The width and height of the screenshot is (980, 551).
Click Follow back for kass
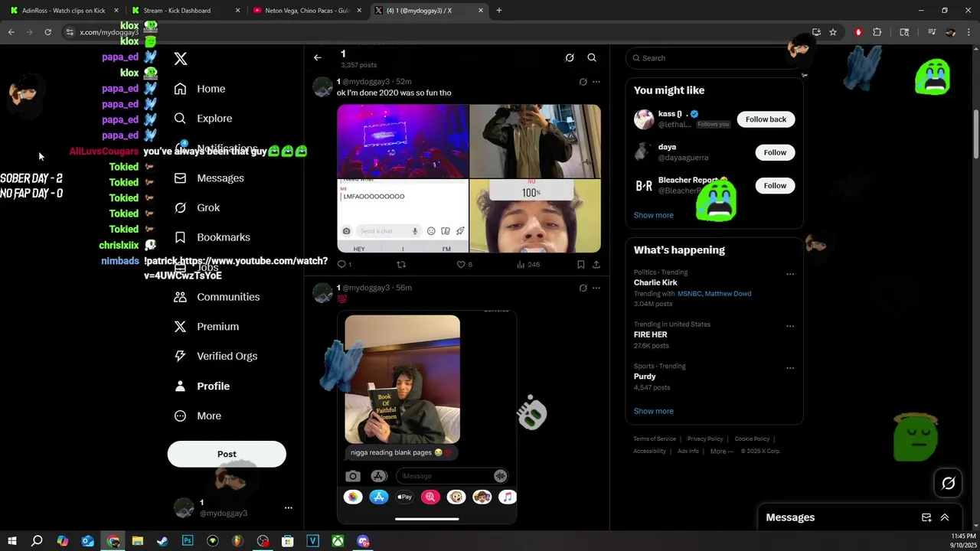[x=766, y=119]
